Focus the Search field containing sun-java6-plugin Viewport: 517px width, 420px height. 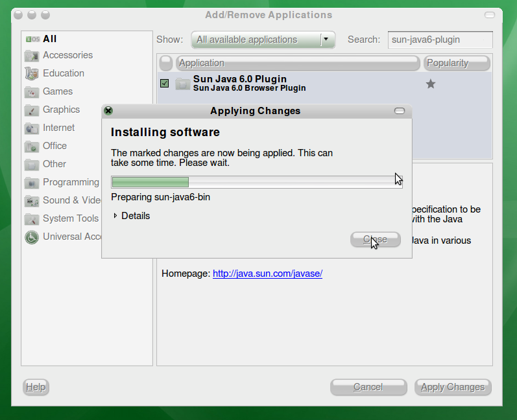tap(440, 40)
